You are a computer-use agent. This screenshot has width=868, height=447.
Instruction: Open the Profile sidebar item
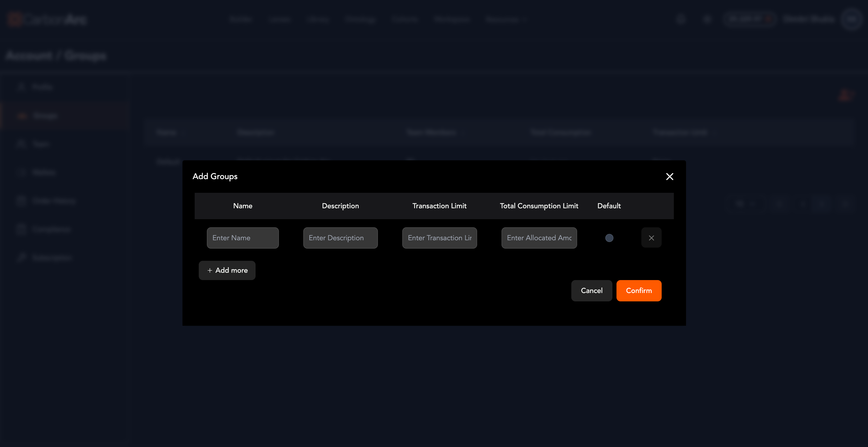coord(42,87)
